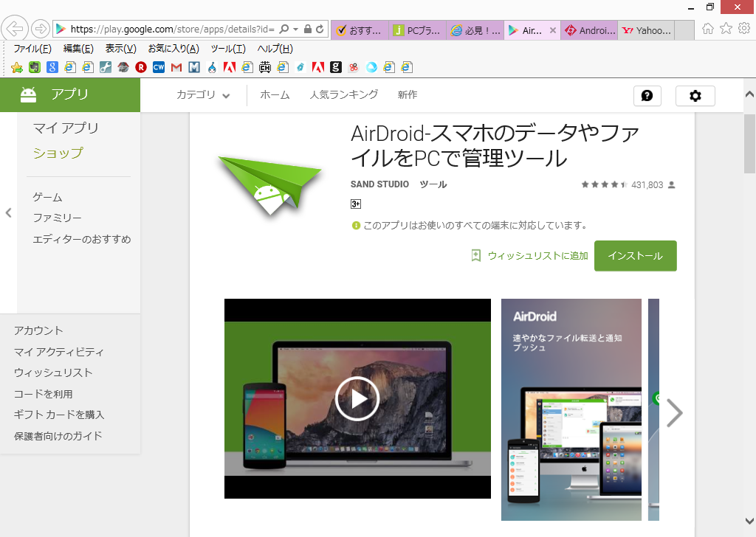Open ゲーム in sidebar
Viewport: 756px width, 537px height.
(47, 197)
